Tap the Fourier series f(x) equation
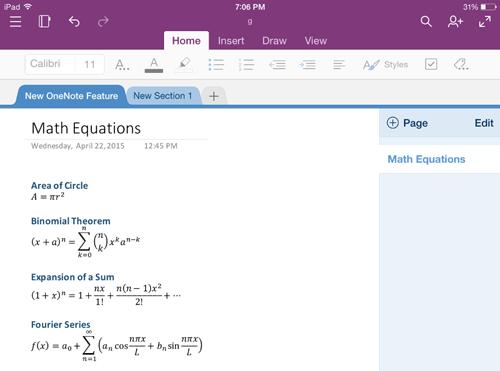The image size is (500, 371). [x=117, y=346]
